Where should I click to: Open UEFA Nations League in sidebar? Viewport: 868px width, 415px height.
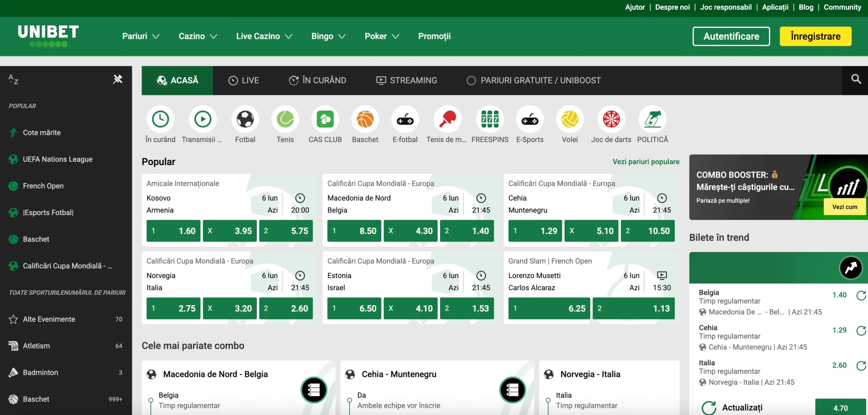pos(66,159)
